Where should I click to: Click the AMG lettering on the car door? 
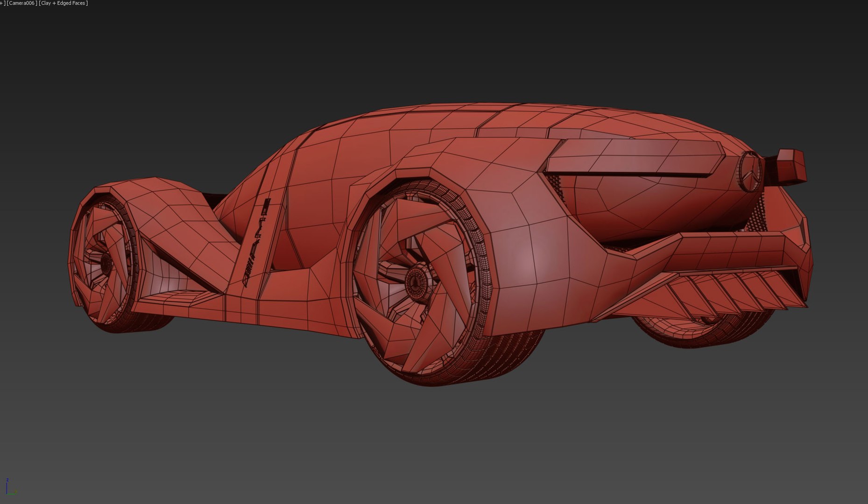click(257, 243)
